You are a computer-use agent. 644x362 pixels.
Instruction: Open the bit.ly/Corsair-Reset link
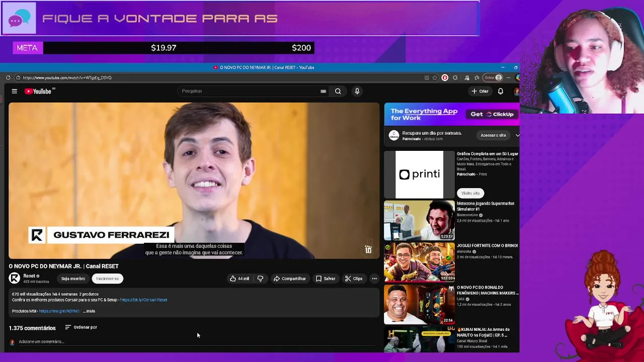pyautogui.click(x=143, y=300)
